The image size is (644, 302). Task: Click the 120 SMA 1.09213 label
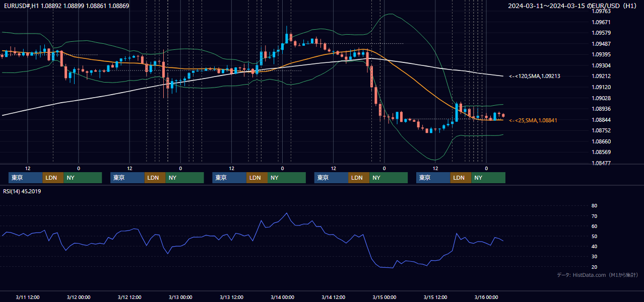[x=535, y=76]
